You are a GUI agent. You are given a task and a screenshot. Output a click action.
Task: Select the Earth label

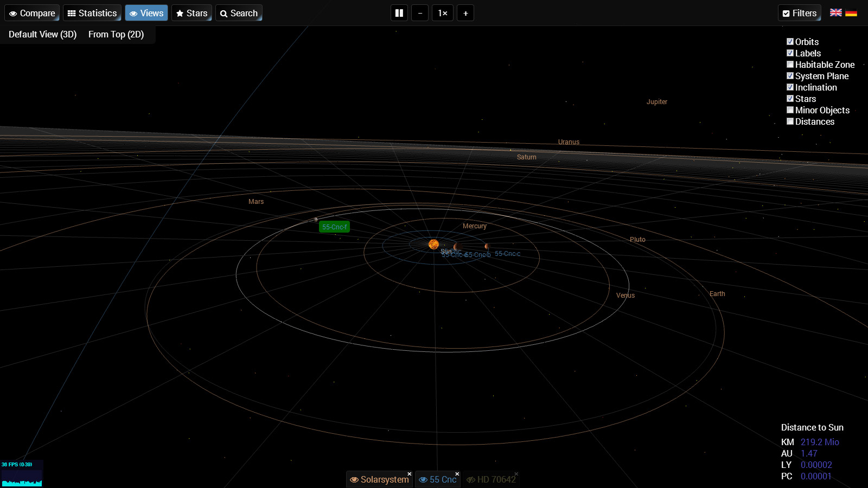point(717,294)
